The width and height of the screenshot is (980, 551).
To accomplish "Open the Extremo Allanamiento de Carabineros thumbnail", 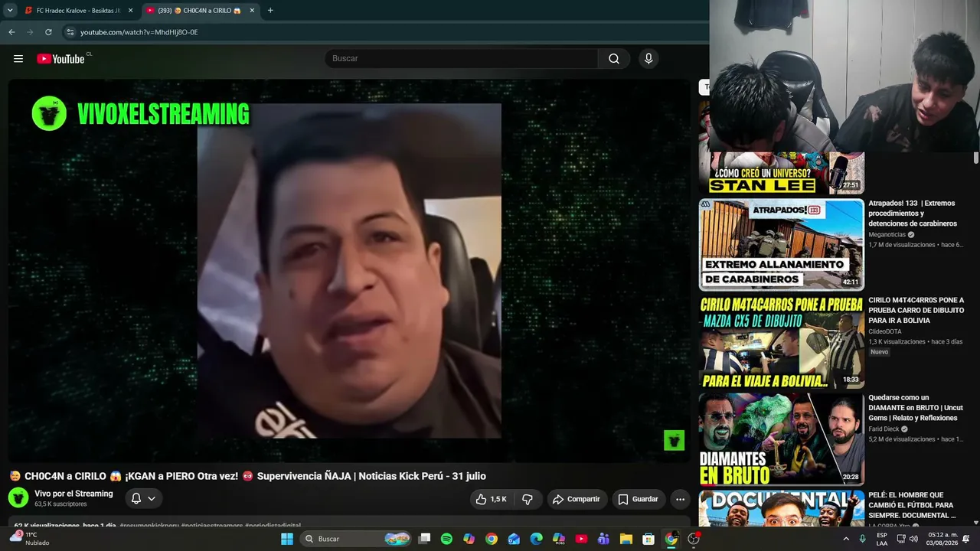I will click(x=782, y=245).
